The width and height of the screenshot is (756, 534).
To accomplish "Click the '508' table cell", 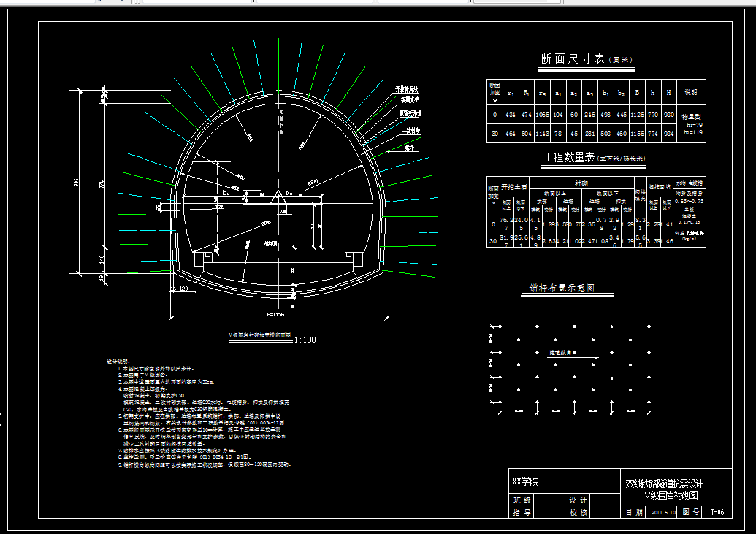I will 606,134.
